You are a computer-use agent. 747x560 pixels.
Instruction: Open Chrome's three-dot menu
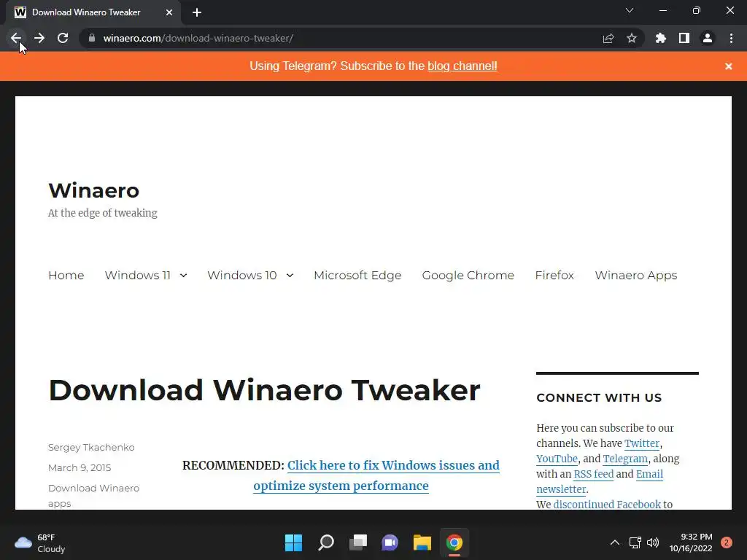click(731, 38)
